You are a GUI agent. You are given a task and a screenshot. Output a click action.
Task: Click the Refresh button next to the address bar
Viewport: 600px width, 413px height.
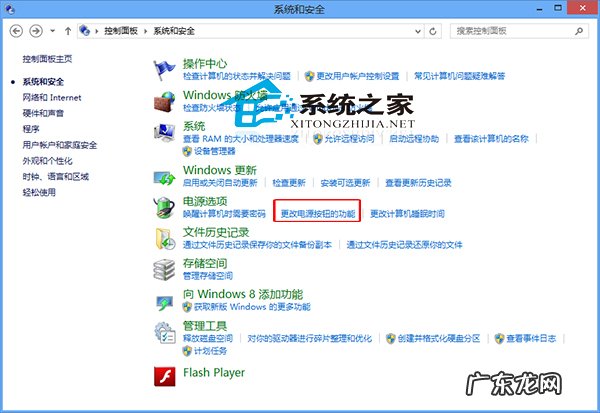[433, 31]
